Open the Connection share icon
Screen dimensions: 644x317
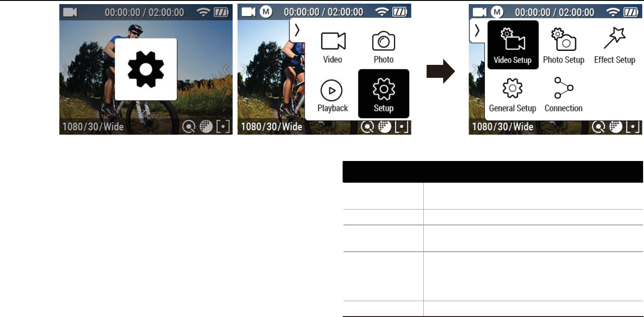point(564,95)
